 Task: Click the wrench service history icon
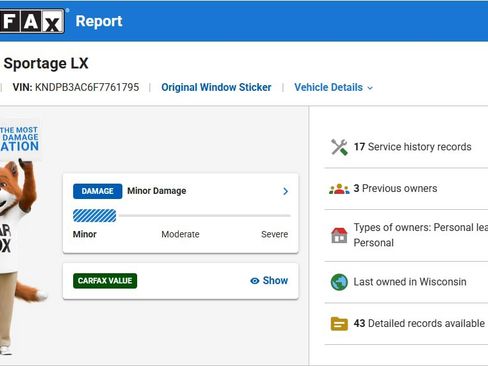pyautogui.click(x=339, y=147)
